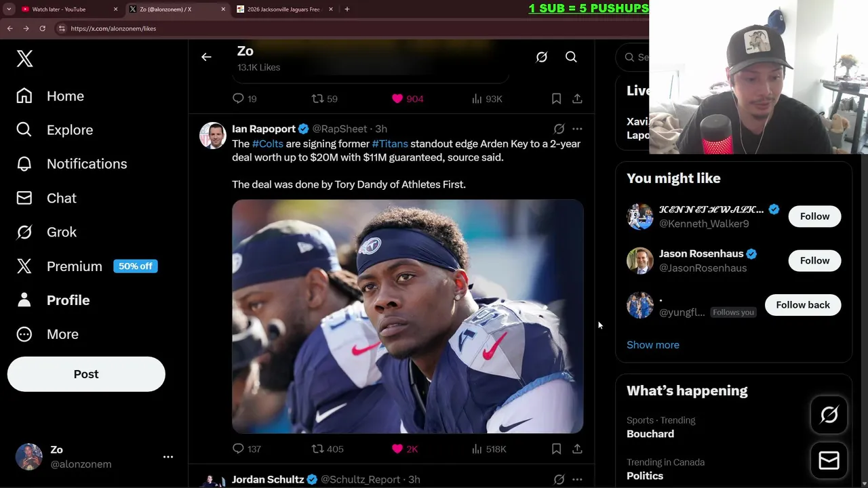
Task: Switch to the Watch later YouTube tab
Action: click(59, 9)
